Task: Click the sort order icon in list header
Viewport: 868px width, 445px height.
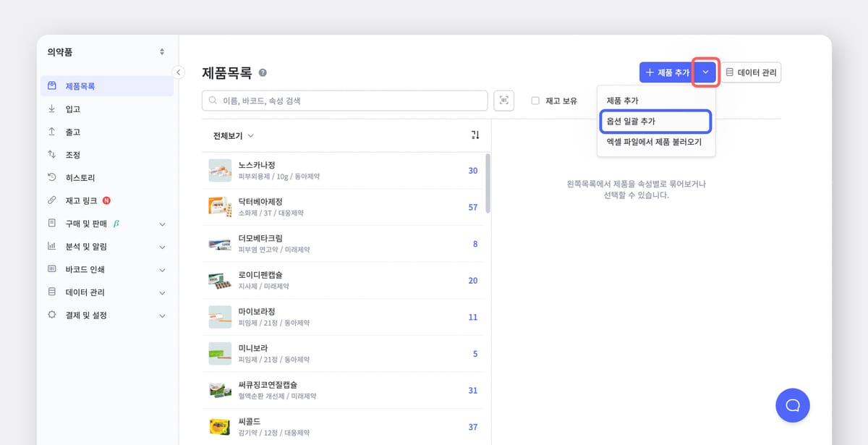Action: pos(475,135)
